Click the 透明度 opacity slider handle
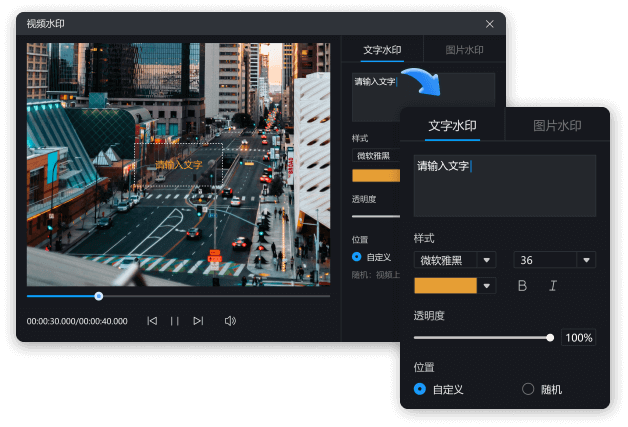 550,338
